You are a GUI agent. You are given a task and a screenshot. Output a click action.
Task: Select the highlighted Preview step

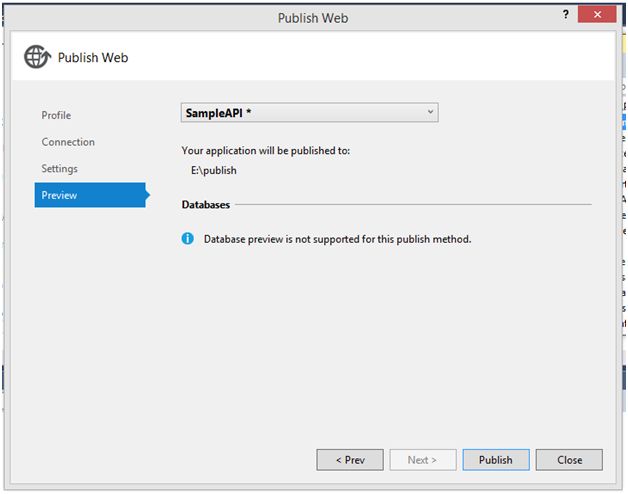click(60, 195)
